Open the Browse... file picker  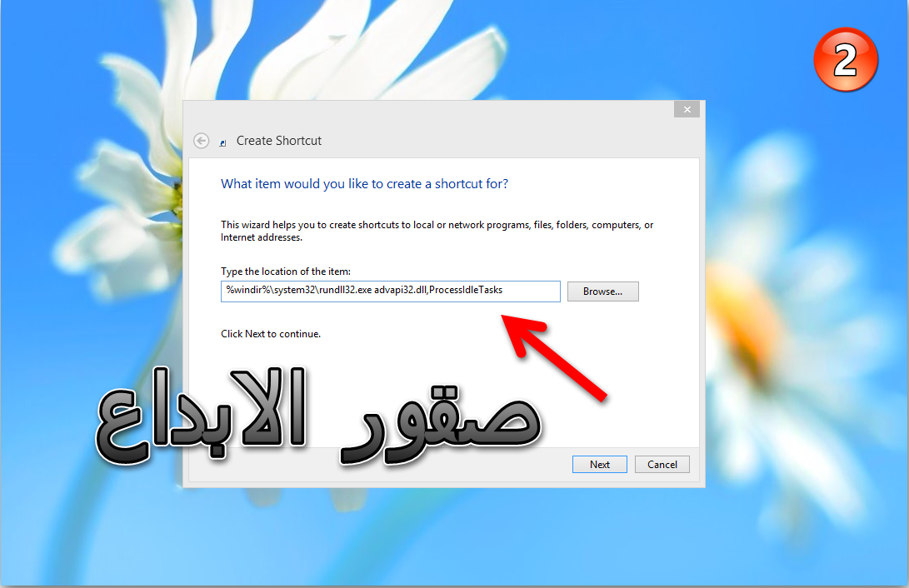(x=602, y=292)
